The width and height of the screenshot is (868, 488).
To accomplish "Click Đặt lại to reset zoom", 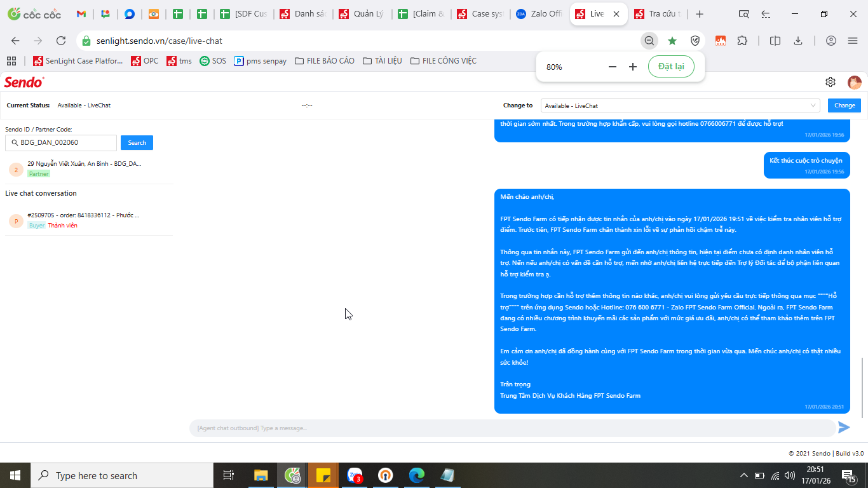I will [x=671, y=67].
